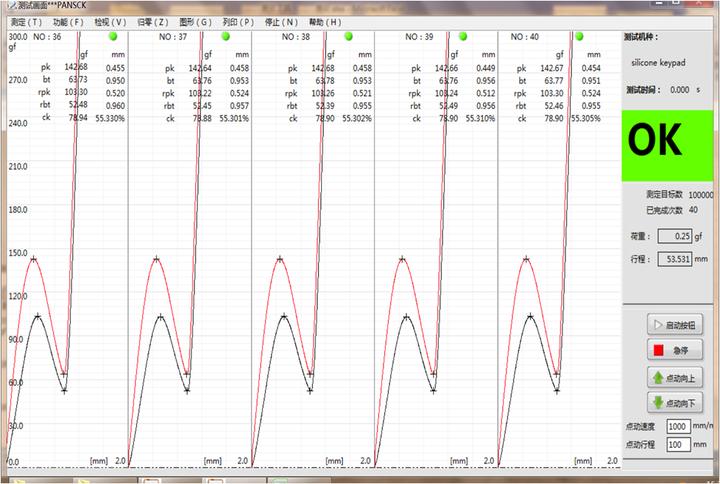Screen dimensions: 720x484
Task: Click the large green OK result panel
Action: 666,144
